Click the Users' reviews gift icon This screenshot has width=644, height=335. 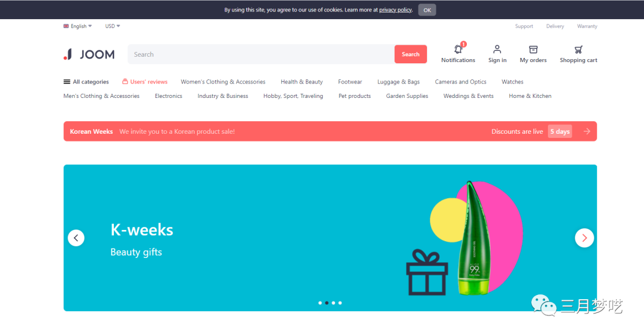pyautogui.click(x=125, y=81)
